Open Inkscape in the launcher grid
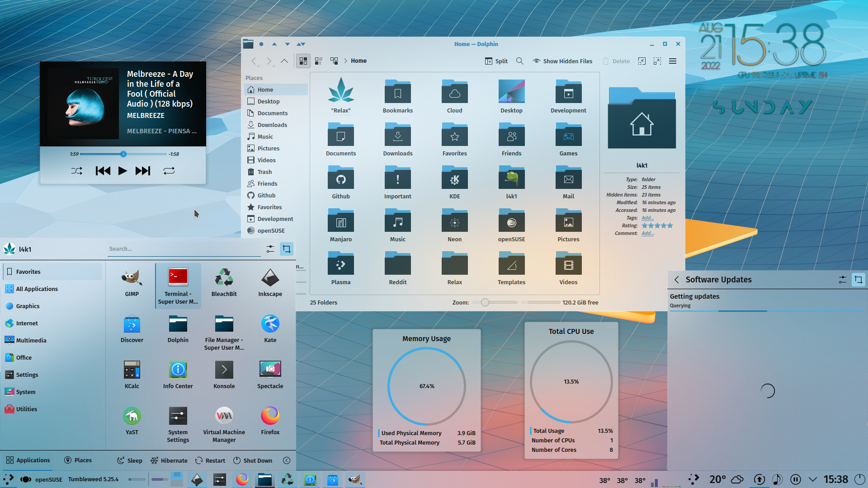This screenshot has width=868, height=488. (x=270, y=282)
